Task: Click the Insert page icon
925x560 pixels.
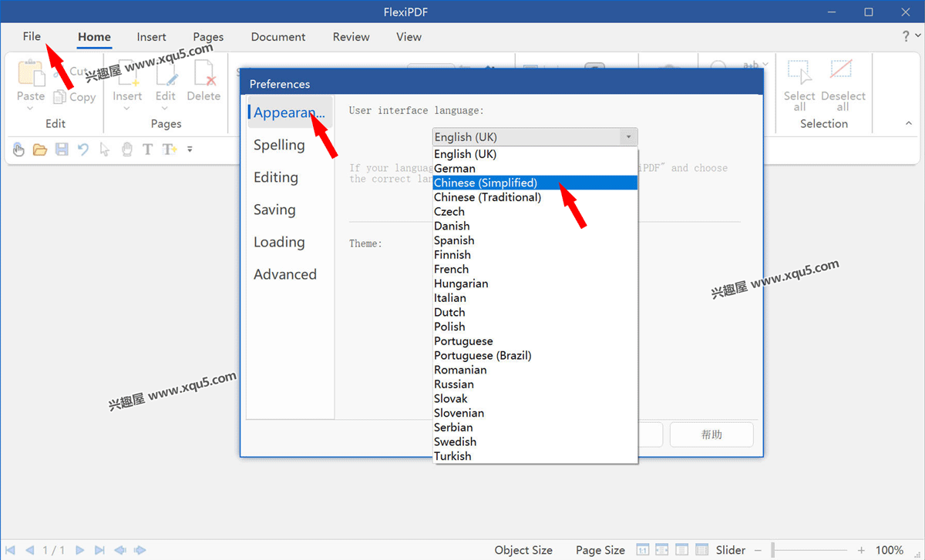Action: point(127,72)
